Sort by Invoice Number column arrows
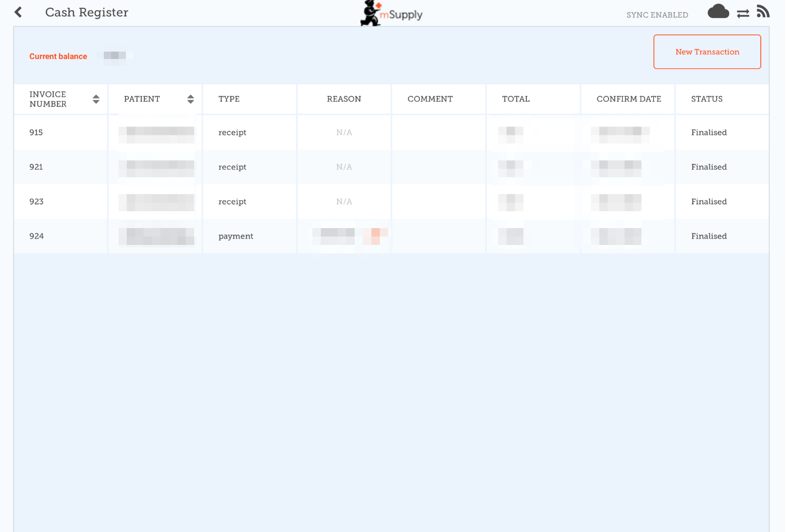The width and height of the screenshot is (785, 532). coord(96,99)
